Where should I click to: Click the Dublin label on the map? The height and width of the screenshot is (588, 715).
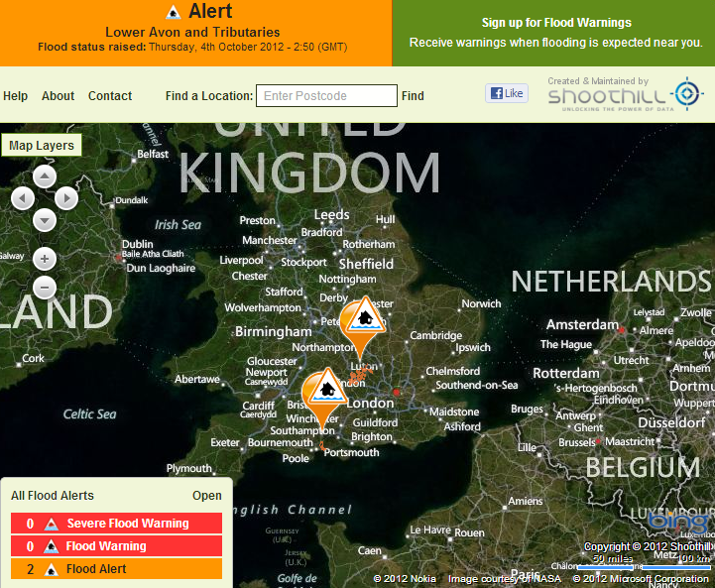[137, 244]
